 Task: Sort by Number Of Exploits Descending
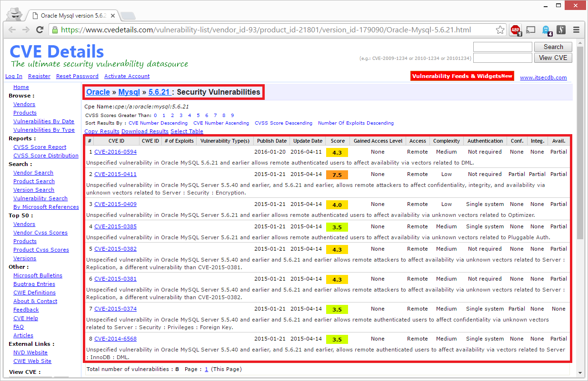356,123
